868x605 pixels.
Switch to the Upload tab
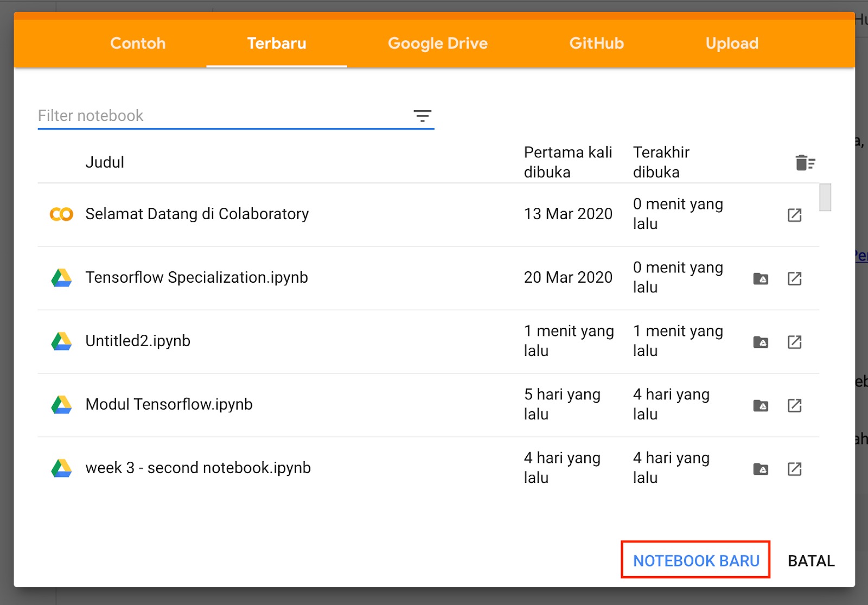coord(732,43)
